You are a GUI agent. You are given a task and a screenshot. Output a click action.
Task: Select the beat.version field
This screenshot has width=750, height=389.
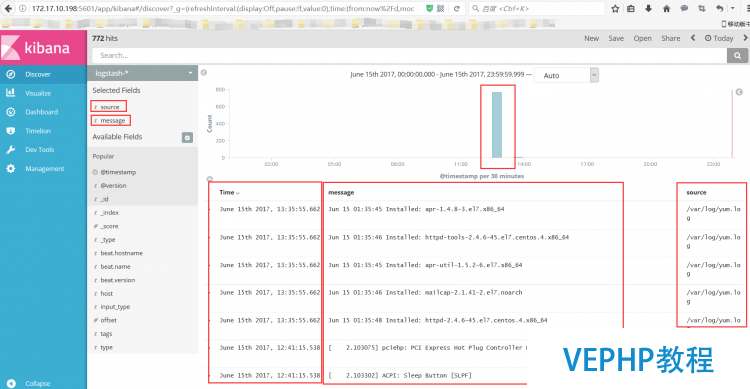[x=117, y=280]
